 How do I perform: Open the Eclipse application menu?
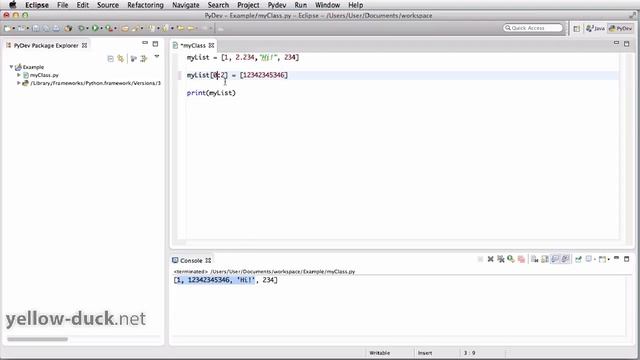point(37,5)
